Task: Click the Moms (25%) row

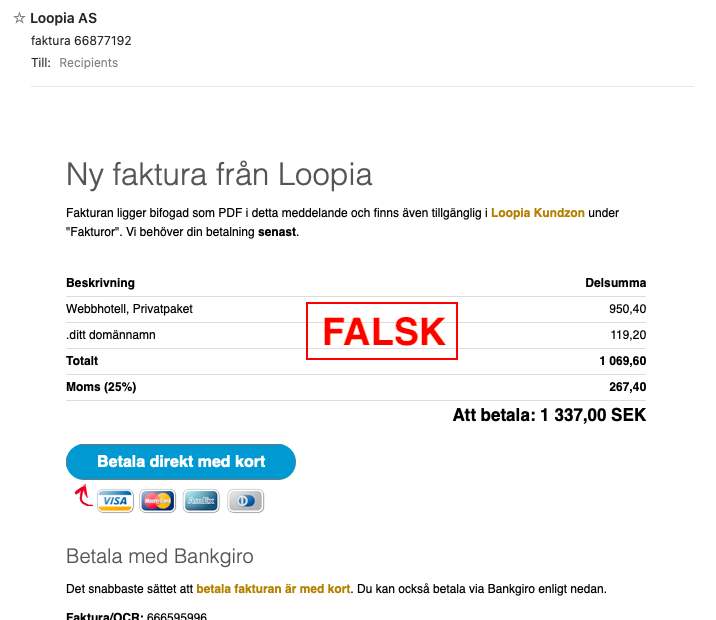Action: pyautogui.click(x=356, y=387)
